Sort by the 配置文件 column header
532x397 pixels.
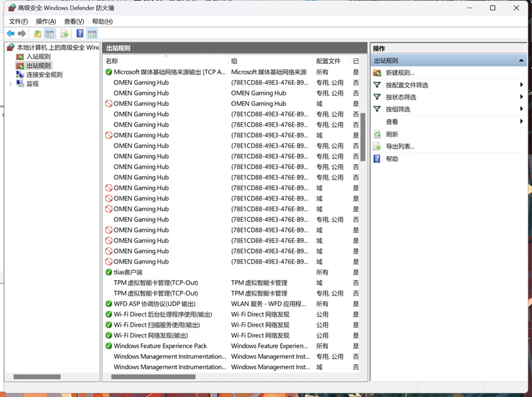pyautogui.click(x=332, y=61)
